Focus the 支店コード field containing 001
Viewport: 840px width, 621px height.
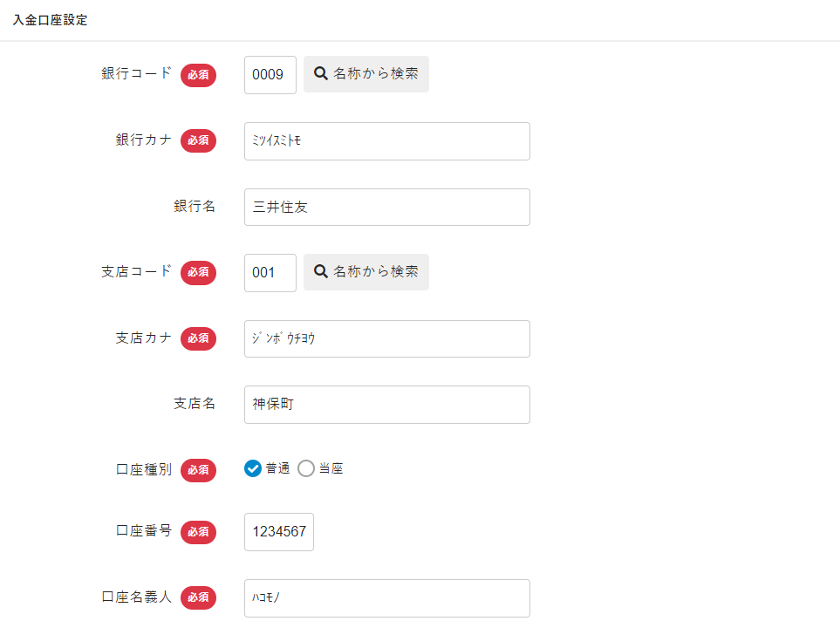(x=270, y=272)
